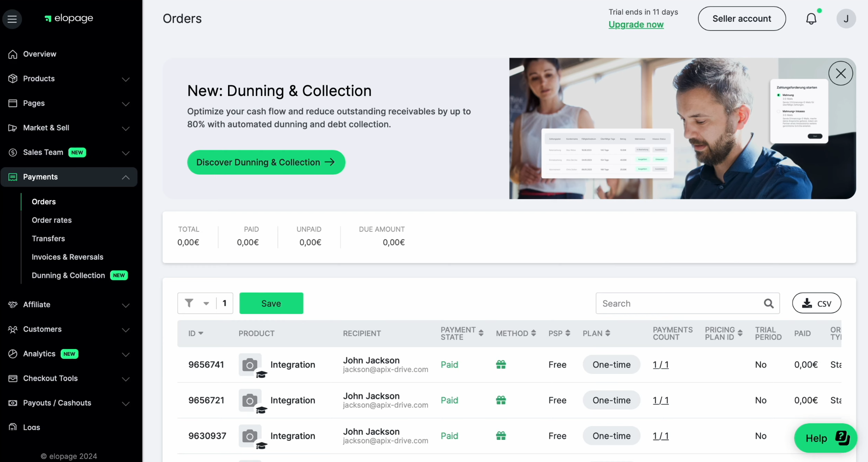868x462 pixels.
Task: Click gift method icon for order 9656741
Action: [x=501, y=365]
